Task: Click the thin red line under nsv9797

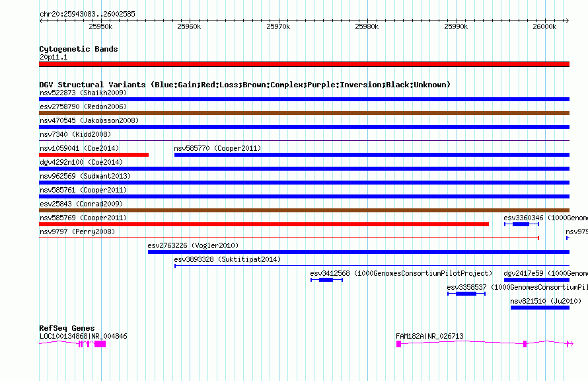Action: click(x=289, y=238)
